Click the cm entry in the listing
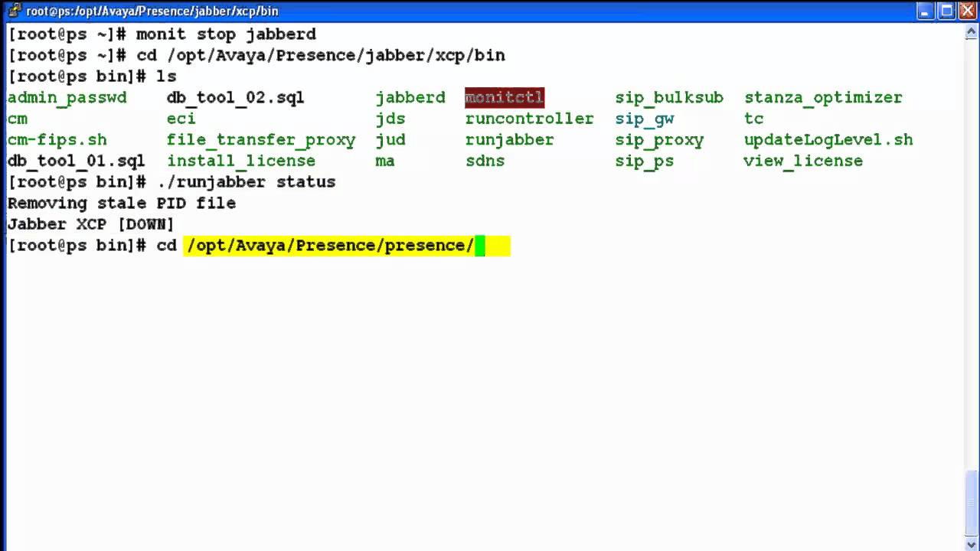Screen dimensions: 980x551 (x=18, y=119)
